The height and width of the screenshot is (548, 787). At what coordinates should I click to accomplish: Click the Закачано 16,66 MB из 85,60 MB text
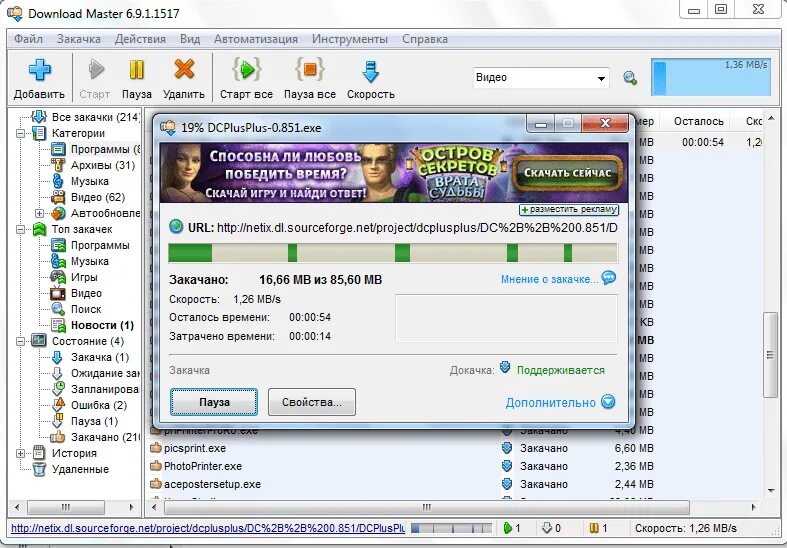coord(276,280)
